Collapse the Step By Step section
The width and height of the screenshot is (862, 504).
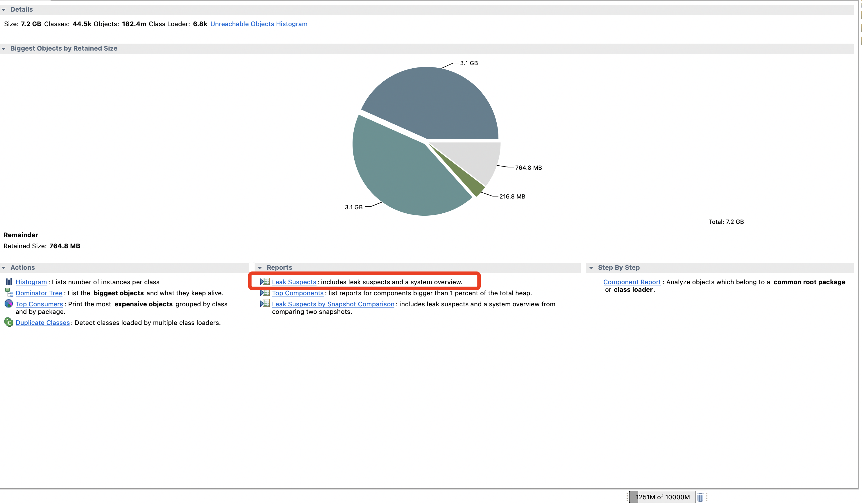pos(591,268)
